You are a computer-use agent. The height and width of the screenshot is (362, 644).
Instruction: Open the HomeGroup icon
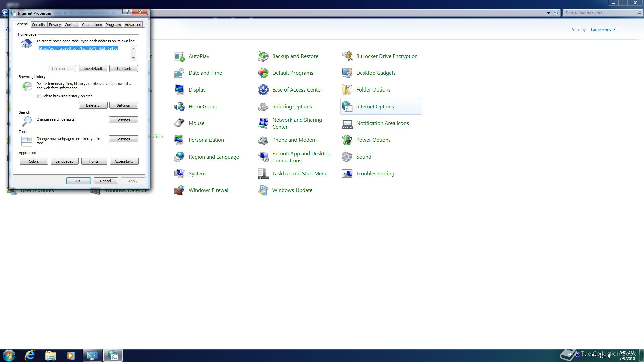click(x=179, y=107)
